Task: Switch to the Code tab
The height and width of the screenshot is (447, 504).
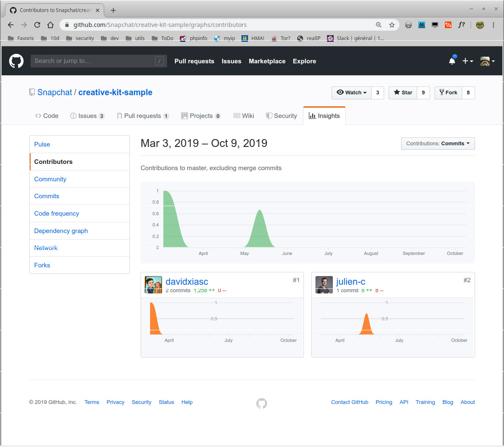Action: click(x=47, y=116)
